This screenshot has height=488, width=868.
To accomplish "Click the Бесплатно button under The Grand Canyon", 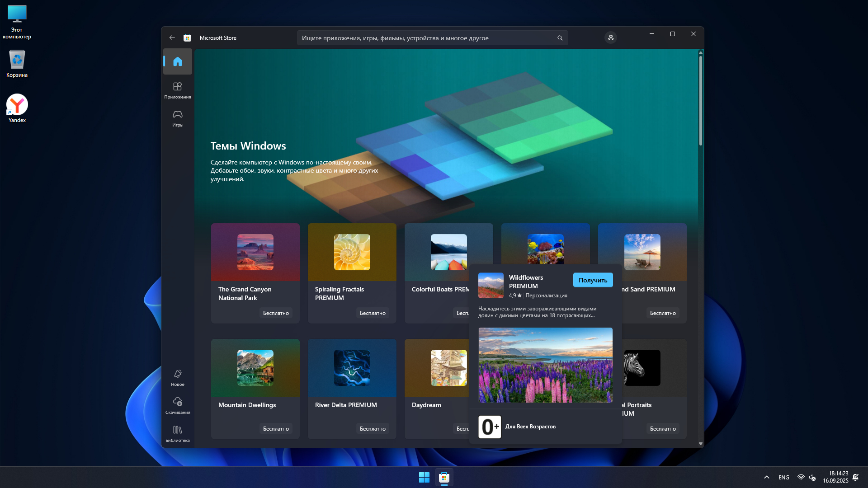I will tap(276, 313).
